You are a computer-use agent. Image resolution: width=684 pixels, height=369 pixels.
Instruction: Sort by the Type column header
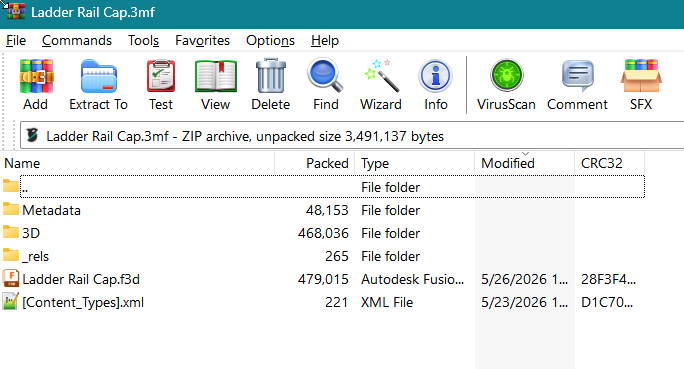415,163
